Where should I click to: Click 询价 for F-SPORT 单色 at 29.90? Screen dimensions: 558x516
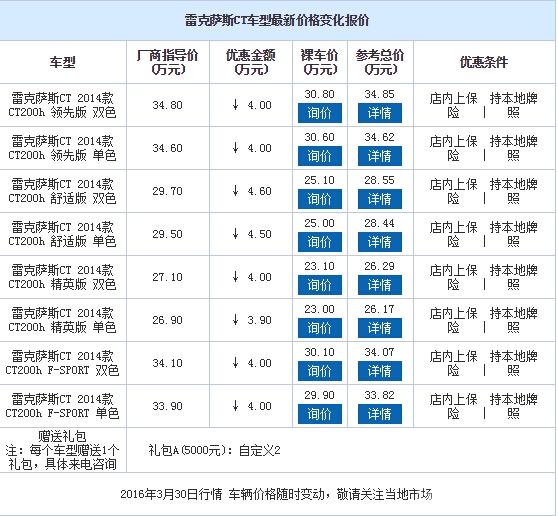(320, 414)
